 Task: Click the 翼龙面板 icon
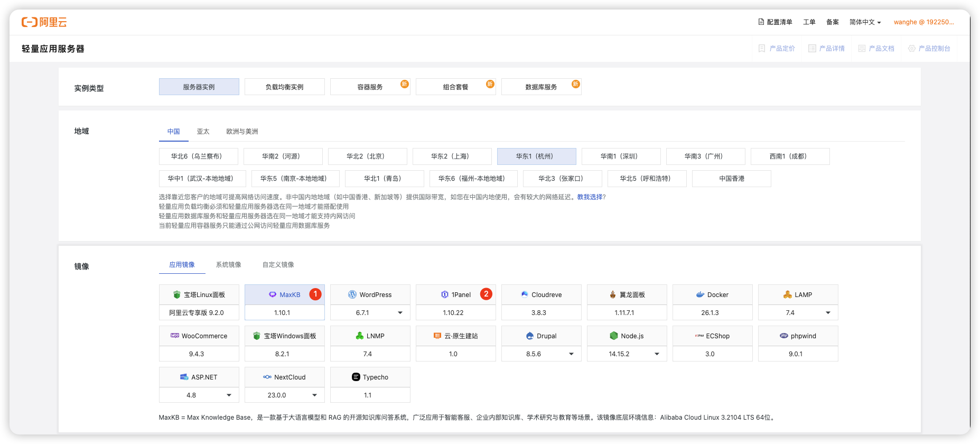(x=613, y=295)
